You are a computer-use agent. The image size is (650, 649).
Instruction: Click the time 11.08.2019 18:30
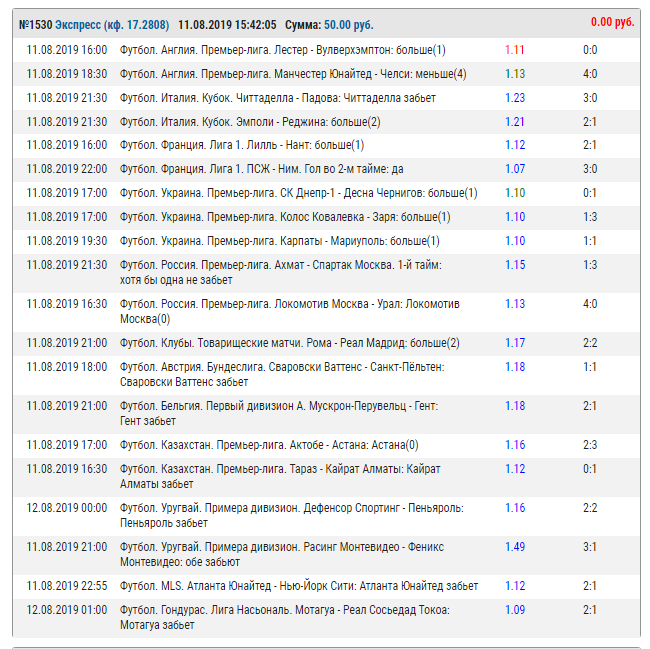67,74
